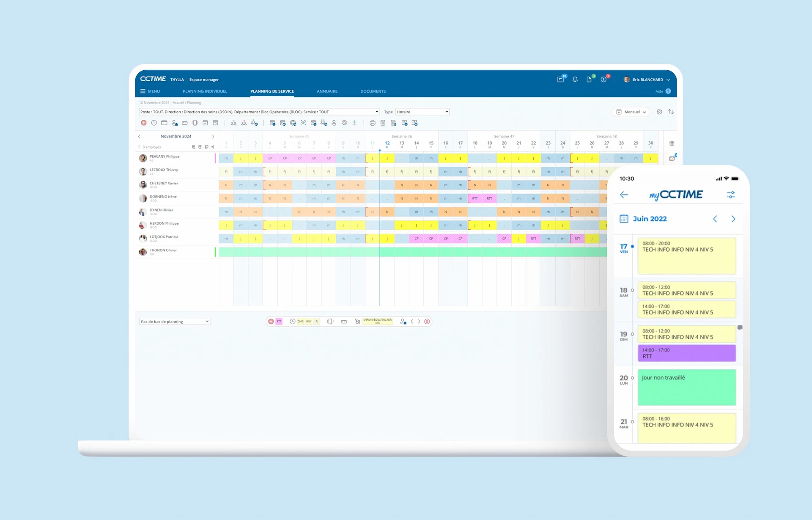Open the printer icon to print the planning
812x520 pixels.
point(373,123)
